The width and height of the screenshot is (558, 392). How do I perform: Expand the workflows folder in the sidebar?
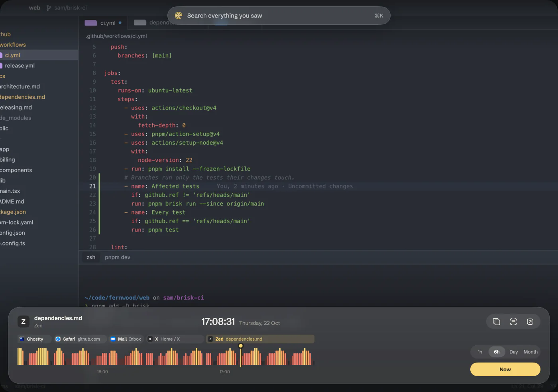click(13, 45)
